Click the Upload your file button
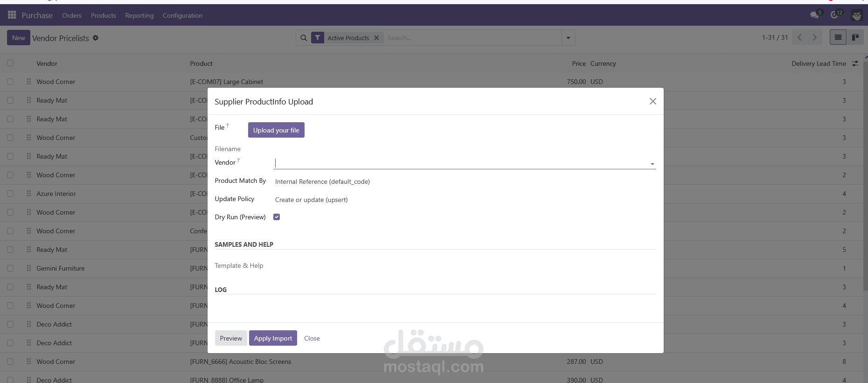The height and width of the screenshot is (383, 868). click(276, 130)
